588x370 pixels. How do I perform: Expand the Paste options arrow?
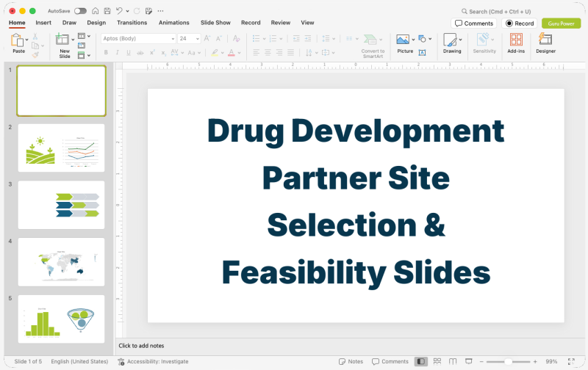click(27, 40)
